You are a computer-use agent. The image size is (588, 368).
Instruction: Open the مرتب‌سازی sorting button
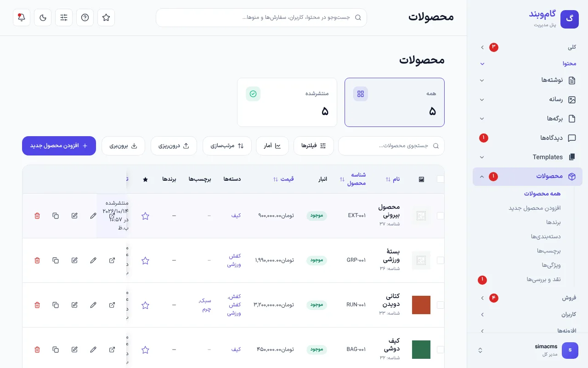coord(227,146)
